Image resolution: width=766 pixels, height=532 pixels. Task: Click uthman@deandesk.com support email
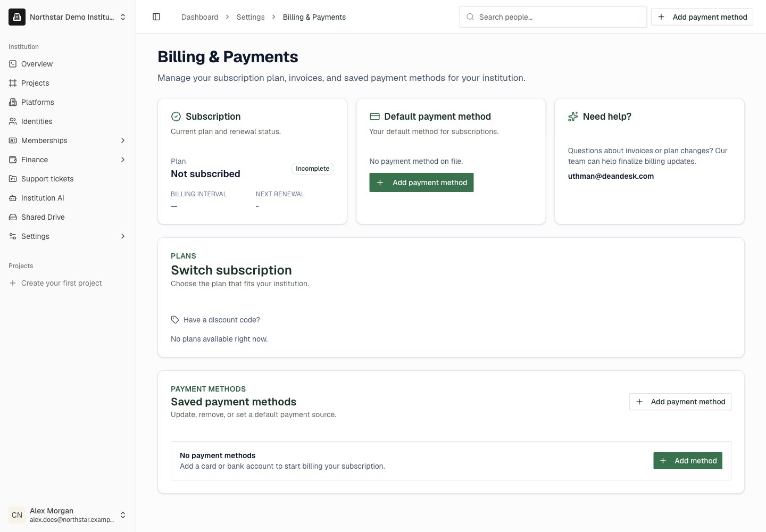(x=611, y=176)
